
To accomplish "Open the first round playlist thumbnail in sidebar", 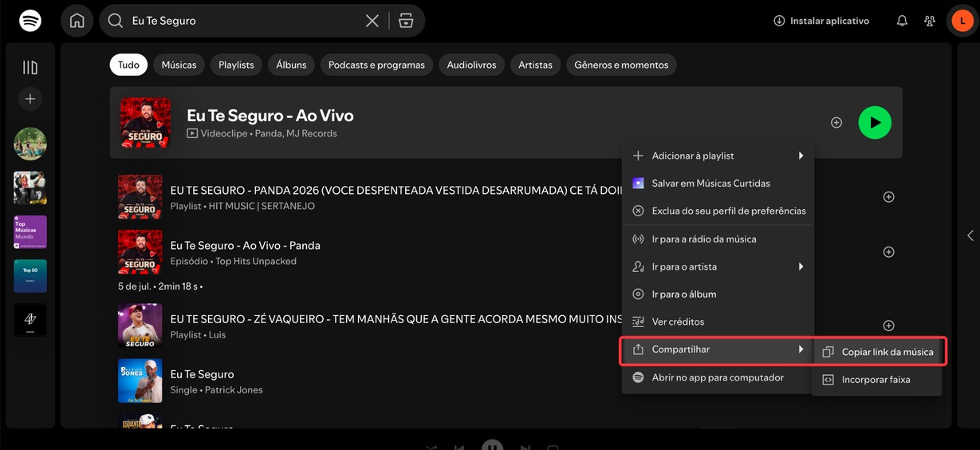I will tap(30, 144).
